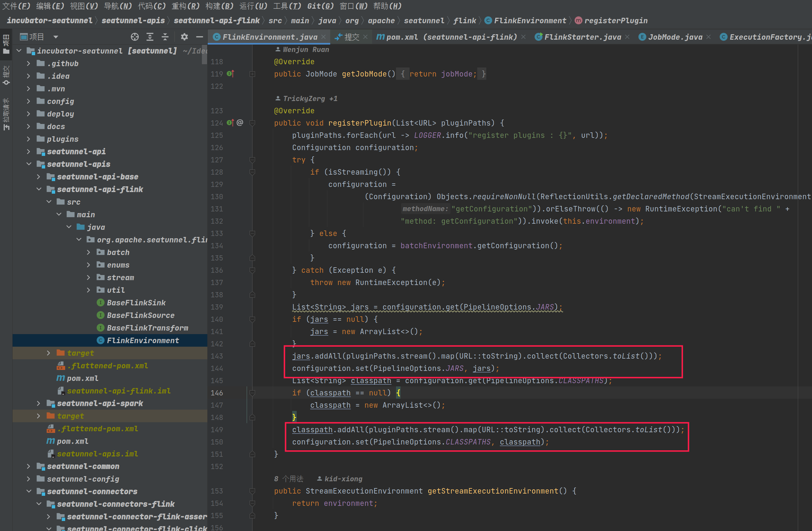Collapse all nodes via project toolbar icon

[x=165, y=37]
